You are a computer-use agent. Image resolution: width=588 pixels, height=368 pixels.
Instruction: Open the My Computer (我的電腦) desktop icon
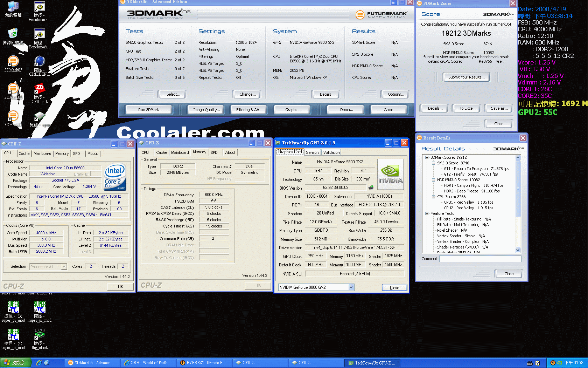pos(13,9)
